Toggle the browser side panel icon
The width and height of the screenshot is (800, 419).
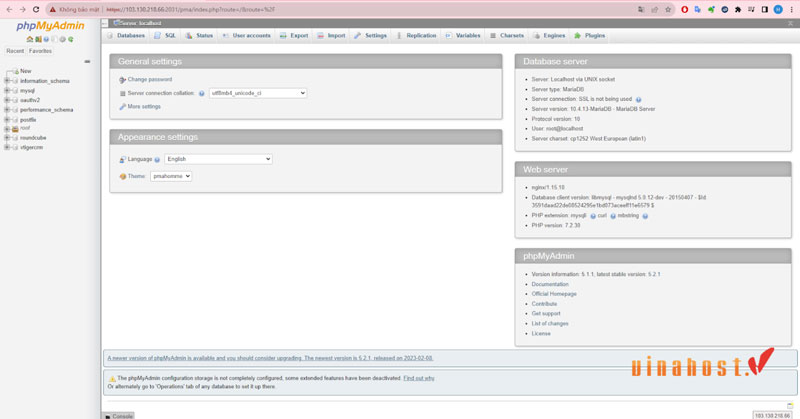764,10
